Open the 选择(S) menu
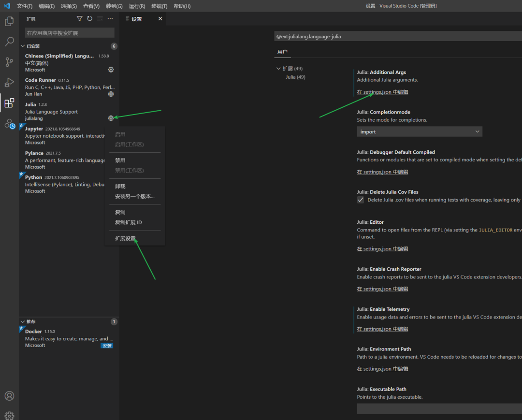Viewport: 522px width, 420px height. coord(69,6)
